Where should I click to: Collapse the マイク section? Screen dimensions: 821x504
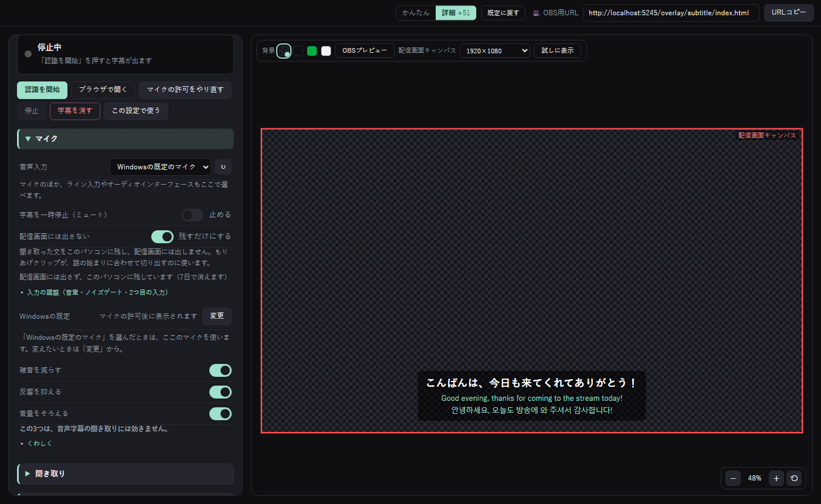[x=125, y=139]
